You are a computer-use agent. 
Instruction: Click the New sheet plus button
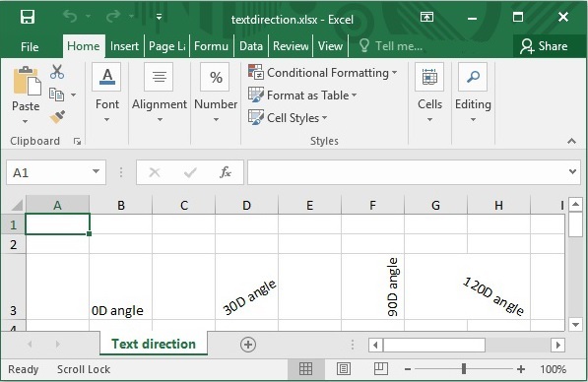(x=248, y=345)
